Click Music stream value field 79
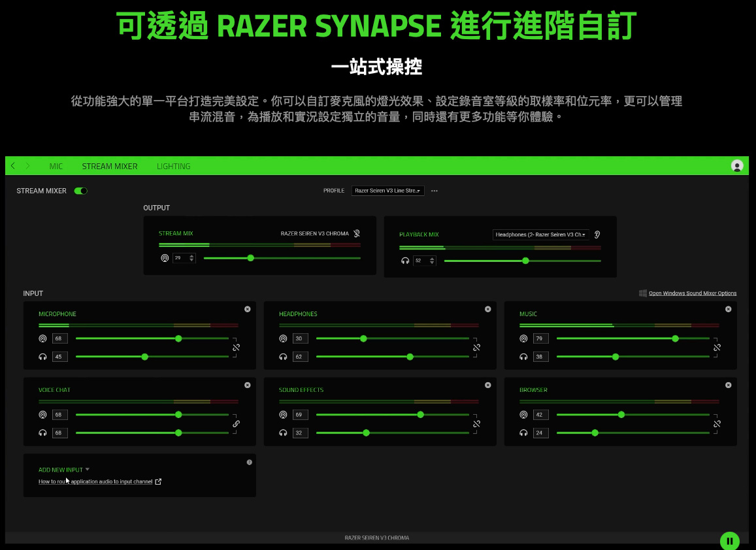This screenshot has width=756, height=550. (540, 339)
